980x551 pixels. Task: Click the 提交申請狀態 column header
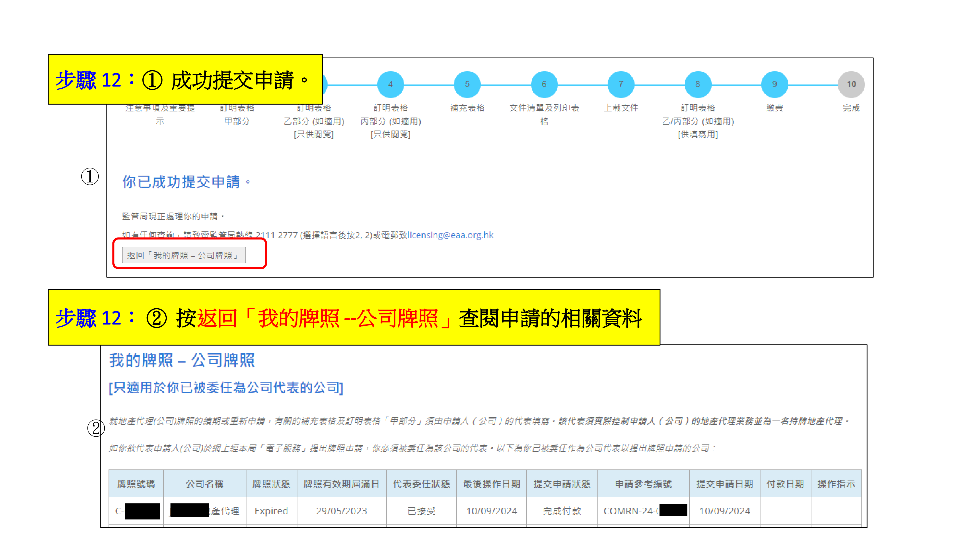[x=562, y=484]
